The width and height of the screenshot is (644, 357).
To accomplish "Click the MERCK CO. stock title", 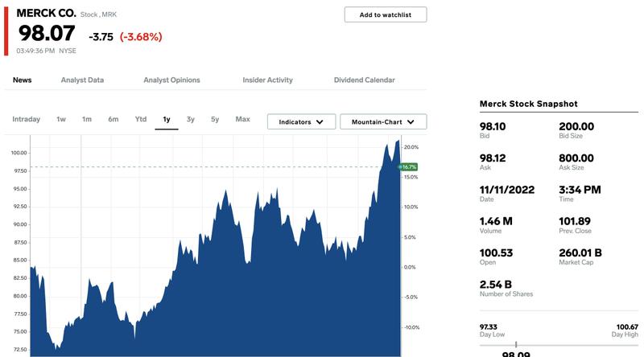I will coord(47,13).
